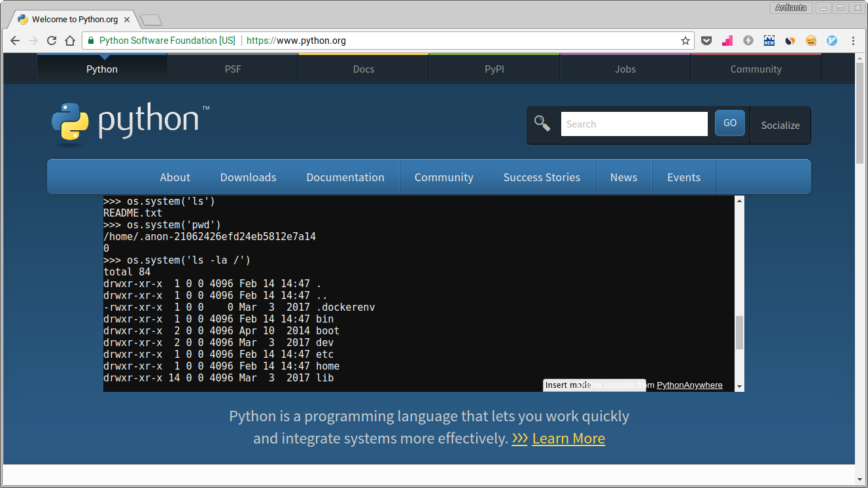Open Chrome's three-dot menu
The height and width of the screenshot is (488, 868).
point(854,41)
